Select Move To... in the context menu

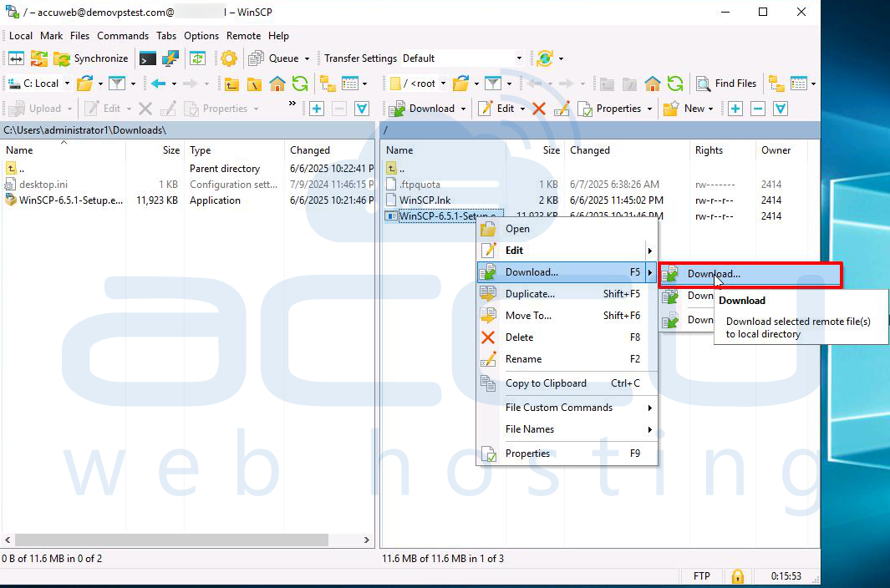tap(567, 316)
